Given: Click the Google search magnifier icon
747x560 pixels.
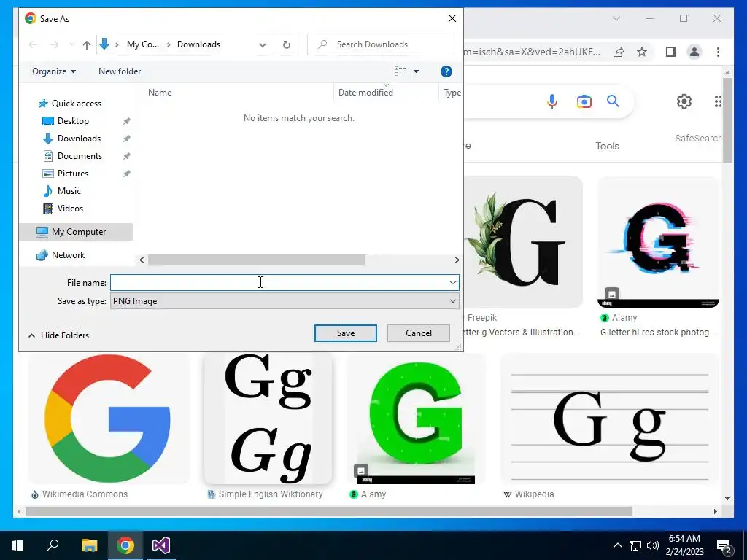Looking at the screenshot, I should coord(613,101).
